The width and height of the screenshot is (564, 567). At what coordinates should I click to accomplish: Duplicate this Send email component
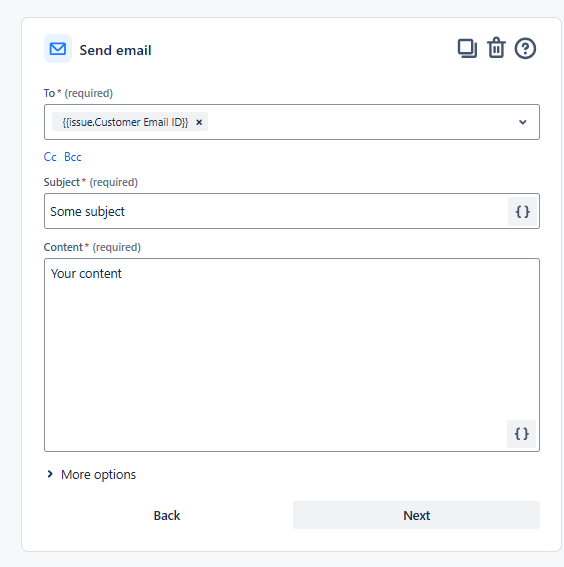pyautogui.click(x=467, y=48)
